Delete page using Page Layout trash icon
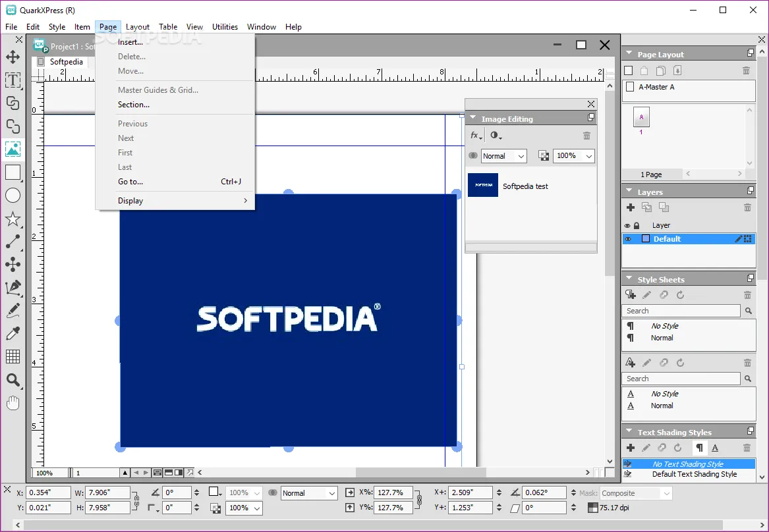 746,70
